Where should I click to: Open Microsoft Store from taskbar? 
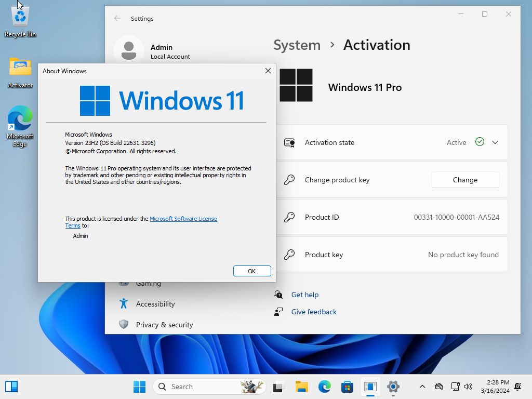tap(347, 387)
